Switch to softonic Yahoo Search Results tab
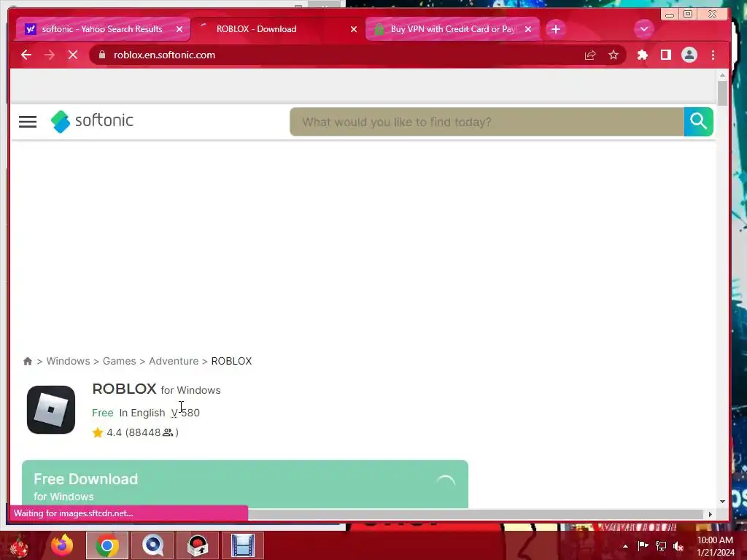Image resolution: width=747 pixels, height=560 pixels. coord(102,29)
